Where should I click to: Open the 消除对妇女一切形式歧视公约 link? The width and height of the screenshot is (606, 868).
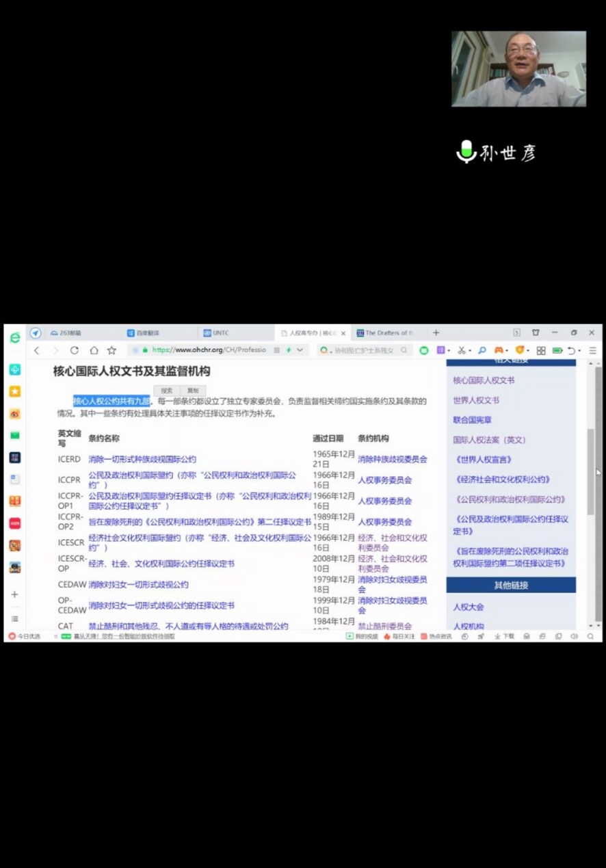138,585
